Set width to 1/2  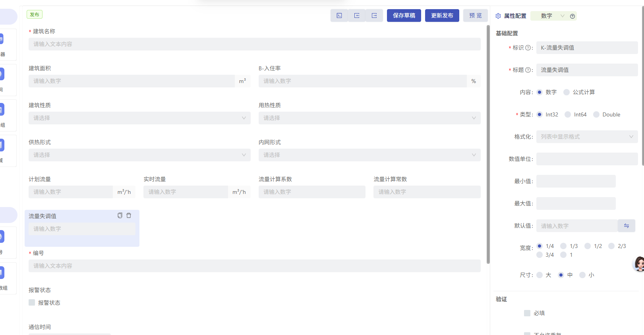[x=588, y=246]
